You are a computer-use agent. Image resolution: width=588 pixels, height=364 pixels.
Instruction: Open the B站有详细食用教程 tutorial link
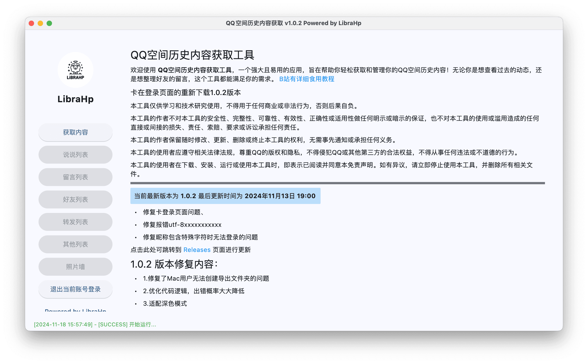pyautogui.click(x=306, y=79)
